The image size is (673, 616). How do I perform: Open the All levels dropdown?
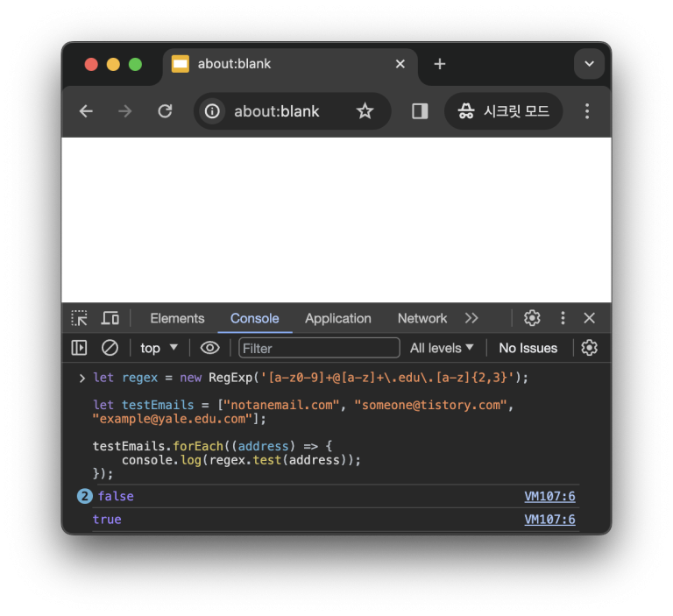pyautogui.click(x=442, y=348)
